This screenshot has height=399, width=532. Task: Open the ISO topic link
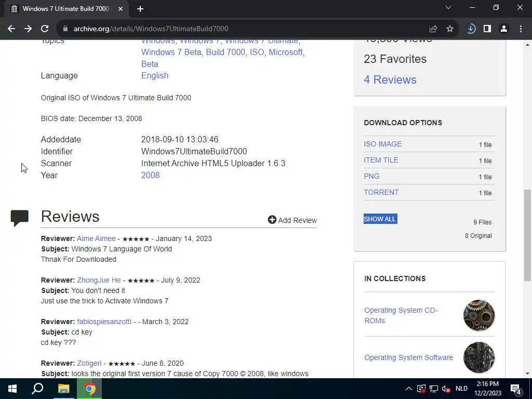(x=257, y=52)
